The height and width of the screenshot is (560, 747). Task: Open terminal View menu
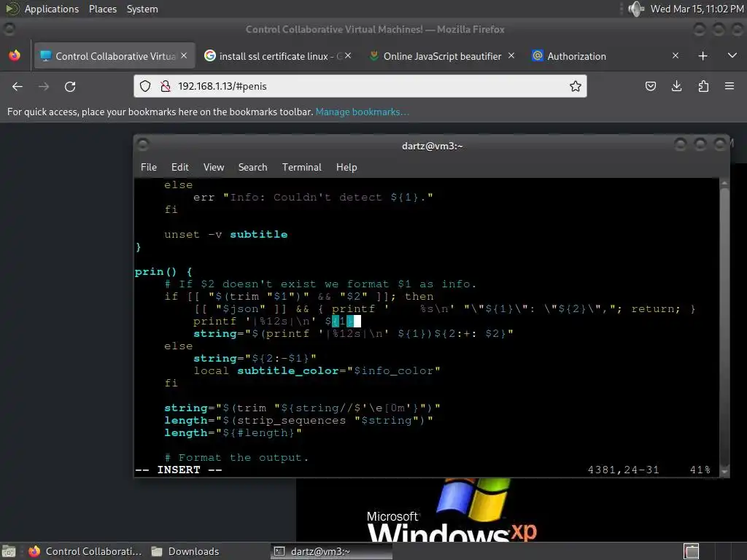[x=214, y=167]
